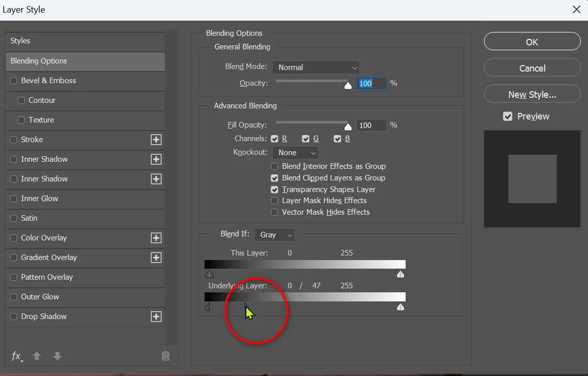Viewport: 588px width, 376px height.
Task: Uncheck Blend Clipped Layers as Group
Action: pos(275,178)
